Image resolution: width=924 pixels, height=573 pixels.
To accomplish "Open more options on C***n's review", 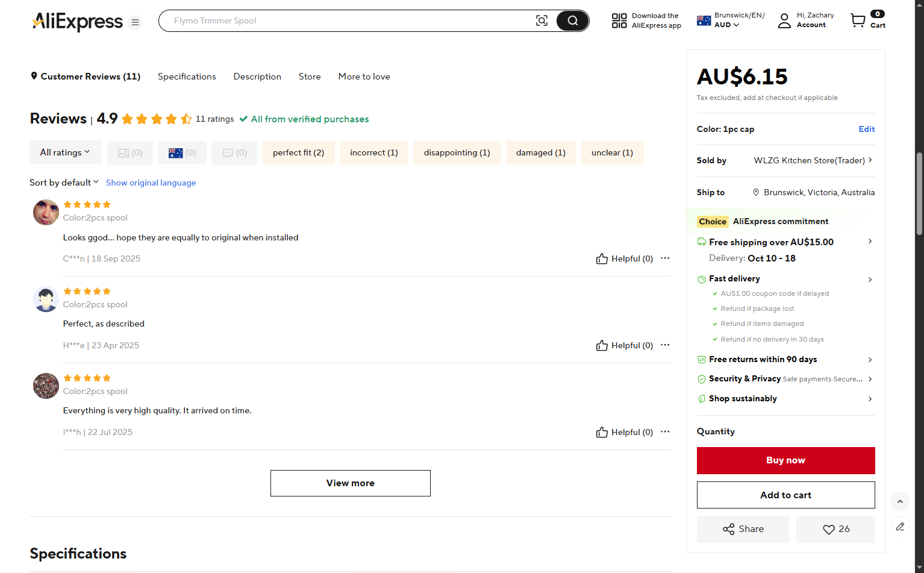I will point(665,258).
